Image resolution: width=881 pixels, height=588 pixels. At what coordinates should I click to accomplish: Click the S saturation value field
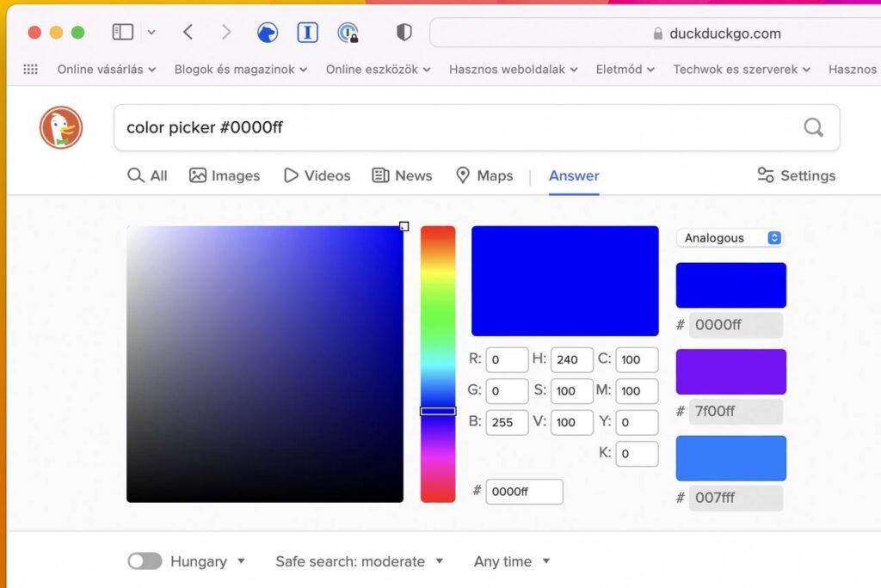tap(572, 391)
